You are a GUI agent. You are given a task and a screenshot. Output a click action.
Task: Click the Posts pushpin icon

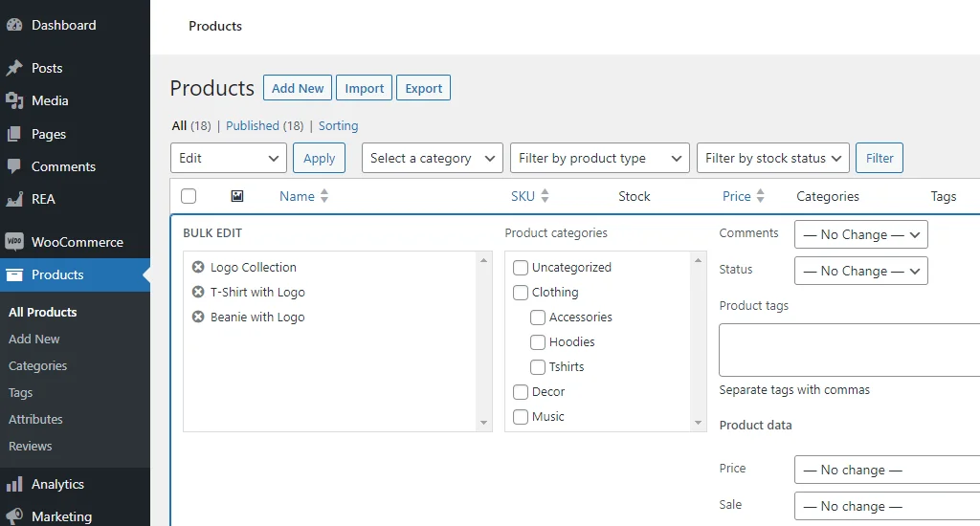tap(14, 68)
